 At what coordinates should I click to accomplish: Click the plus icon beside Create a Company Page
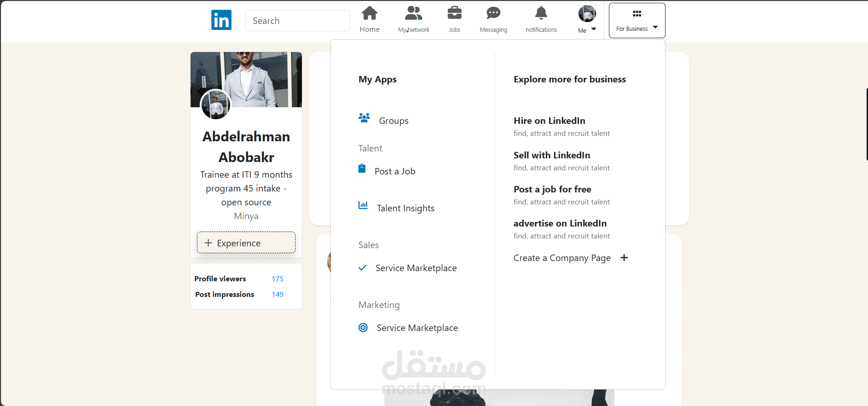[x=624, y=258]
